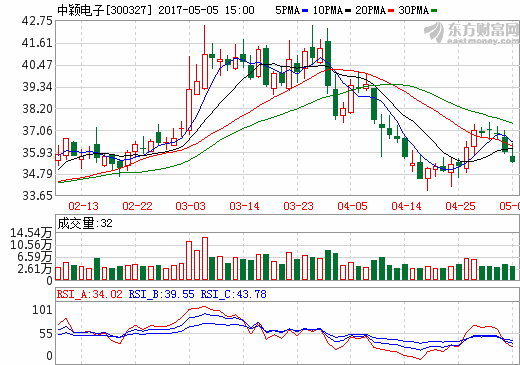The image size is (520, 365).
Task: Click the 成交量:32 volume label
Action: click(x=85, y=223)
